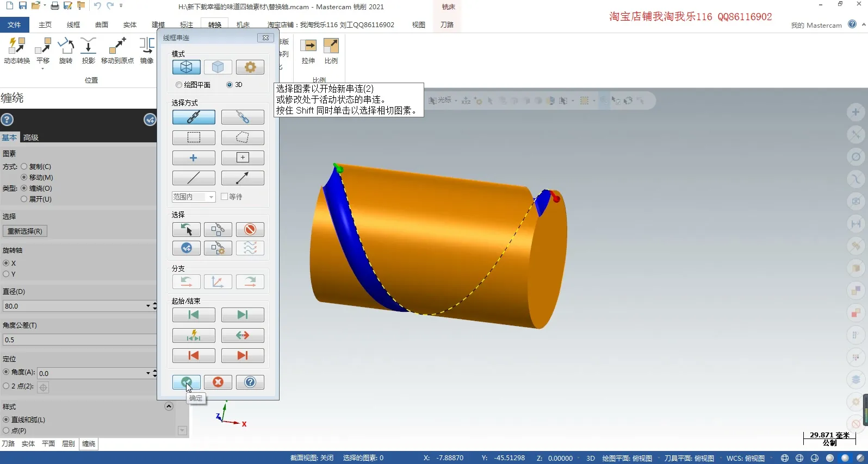Choose the polygon selection method
The image size is (868, 464).
[x=243, y=137]
